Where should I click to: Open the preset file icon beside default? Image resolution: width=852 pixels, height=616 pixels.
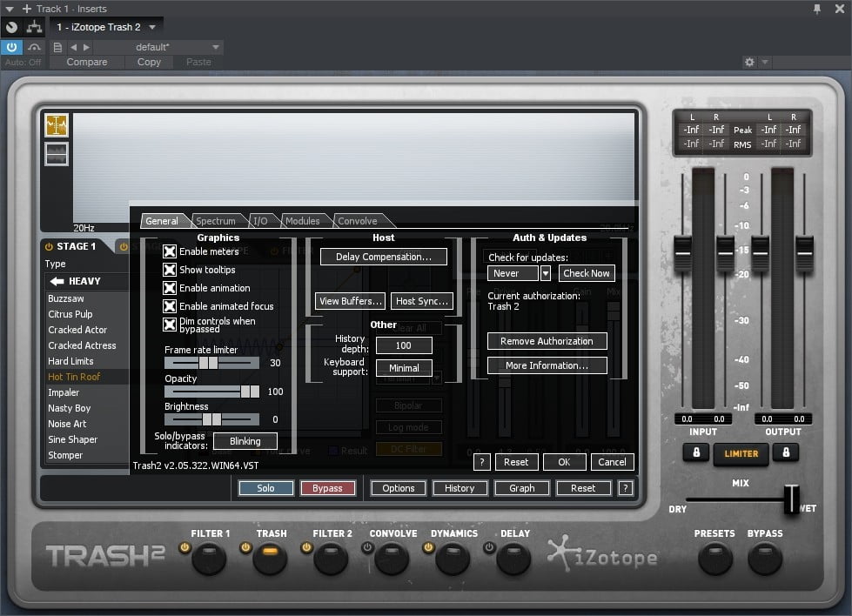pyautogui.click(x=57, y=47)
